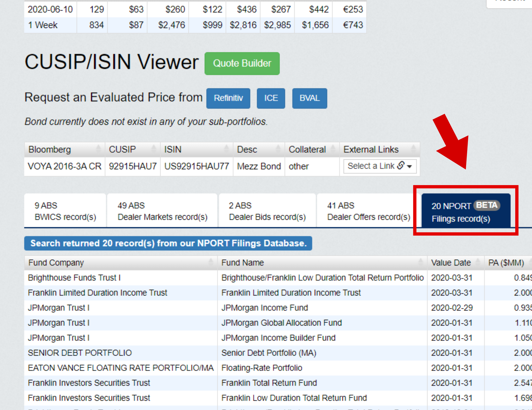The image size is (532, 410).
Task: Sort by CUSIP column arrow
Action: pos(154,149)
